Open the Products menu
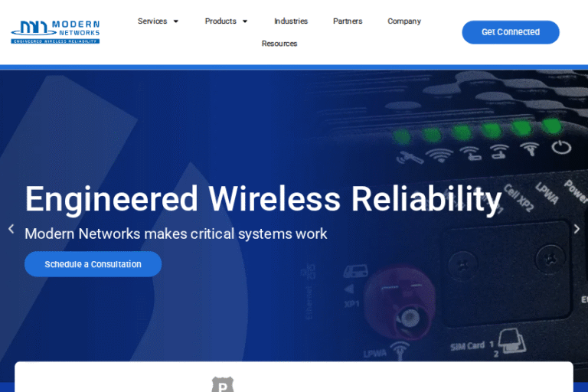Screen dimensions: 588x392 [x=220, y=21]
